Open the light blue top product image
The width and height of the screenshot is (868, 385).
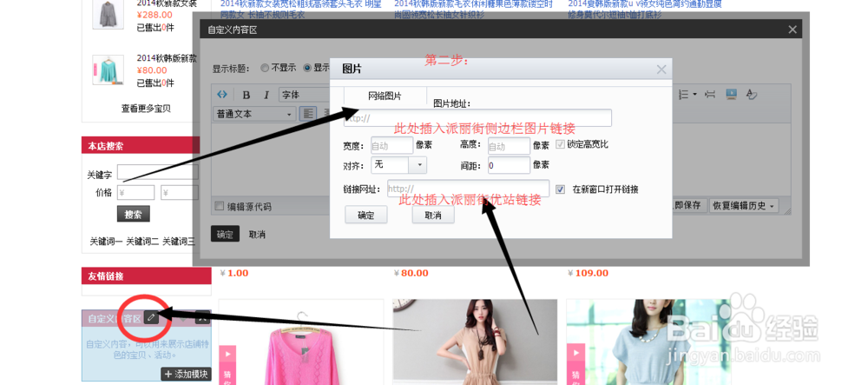(x=648, y=342)
